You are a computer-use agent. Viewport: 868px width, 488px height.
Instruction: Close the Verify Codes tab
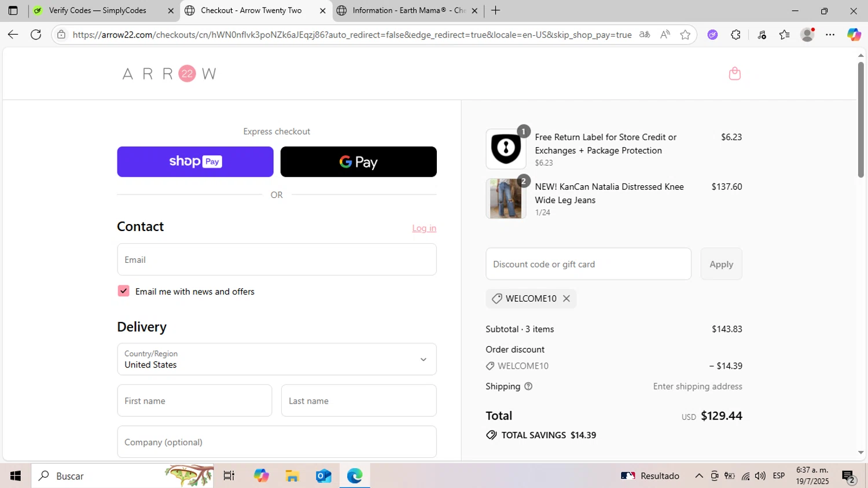[171, 10]
